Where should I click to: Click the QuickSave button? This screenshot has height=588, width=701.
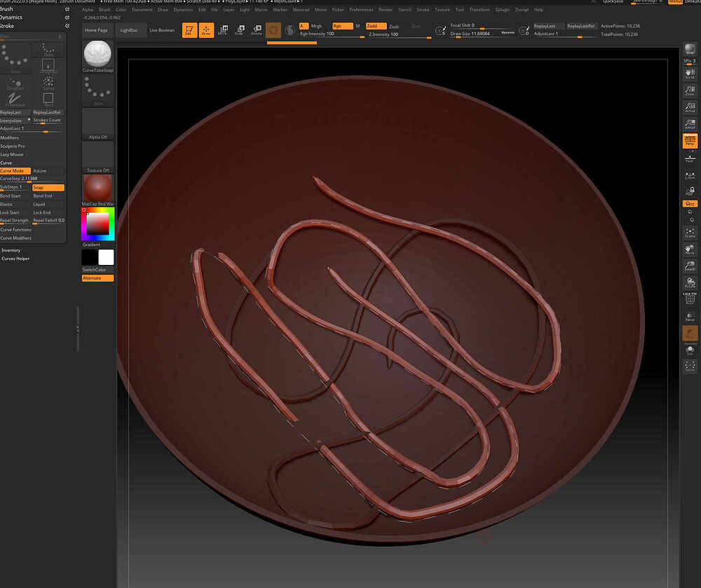tap(613, 2)
